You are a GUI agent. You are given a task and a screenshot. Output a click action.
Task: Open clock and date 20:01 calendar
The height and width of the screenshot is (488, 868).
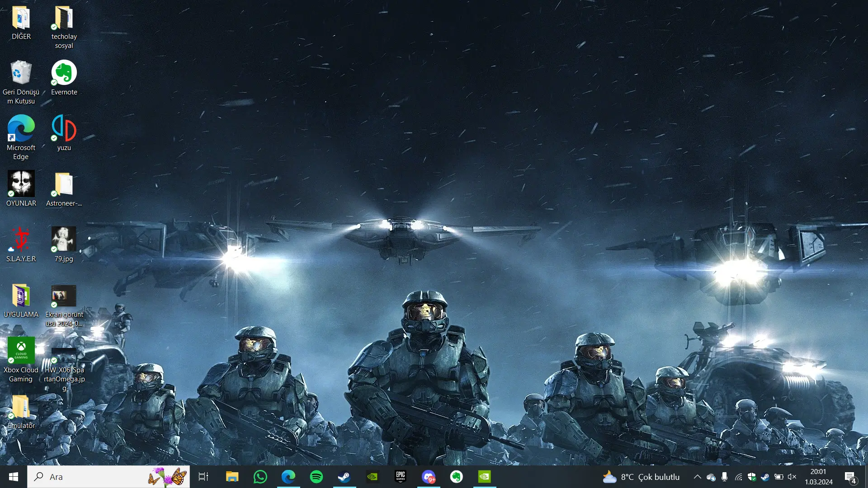click(x=818, y=477)
